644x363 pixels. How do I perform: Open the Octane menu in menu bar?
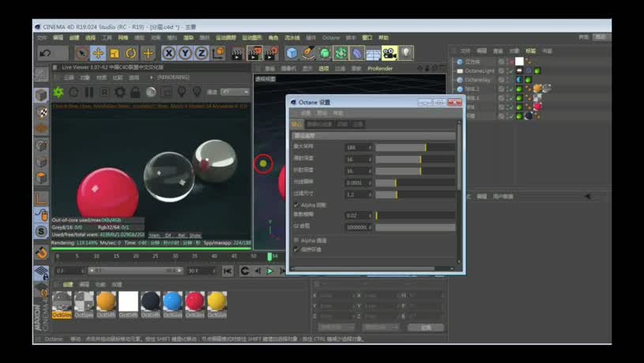point(330,37)
